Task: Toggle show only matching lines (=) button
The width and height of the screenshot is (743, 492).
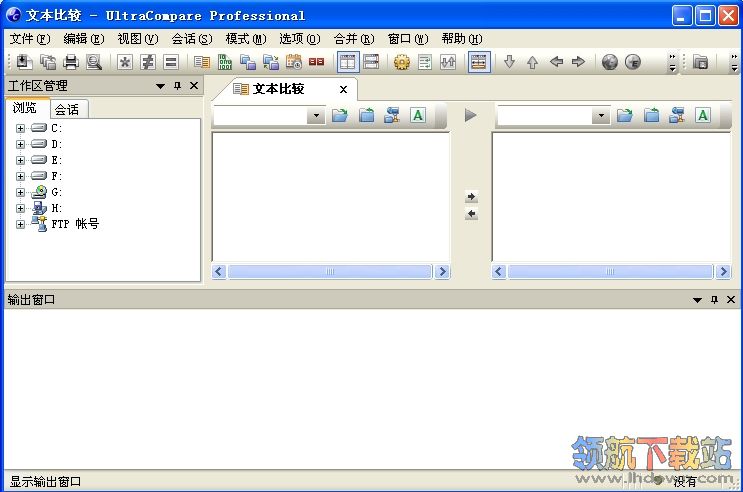Action: [171, 62]
